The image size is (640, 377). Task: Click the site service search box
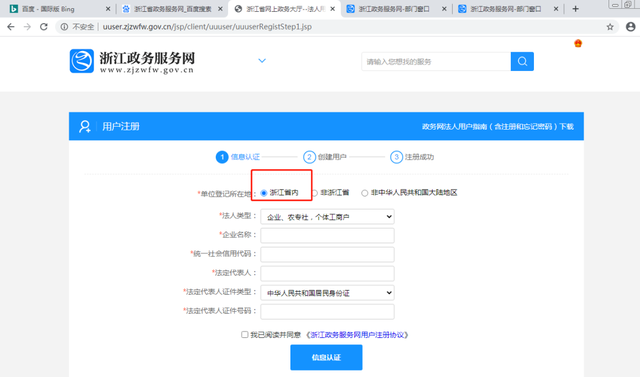tap(436, 62)
